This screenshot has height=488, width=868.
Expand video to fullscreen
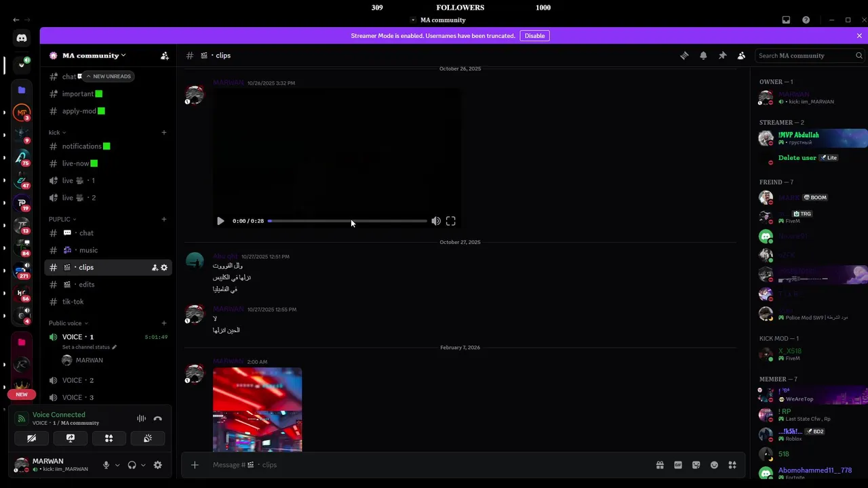coord(451,221)
